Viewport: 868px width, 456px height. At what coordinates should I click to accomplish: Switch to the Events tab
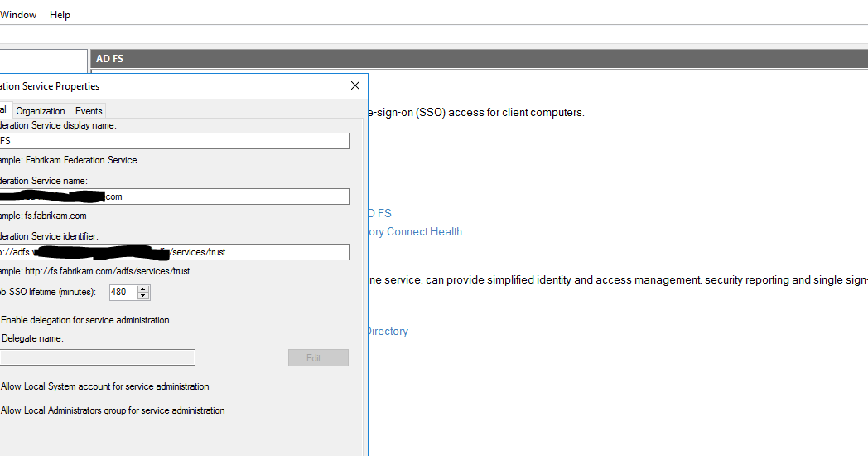[x=89, y=111]
